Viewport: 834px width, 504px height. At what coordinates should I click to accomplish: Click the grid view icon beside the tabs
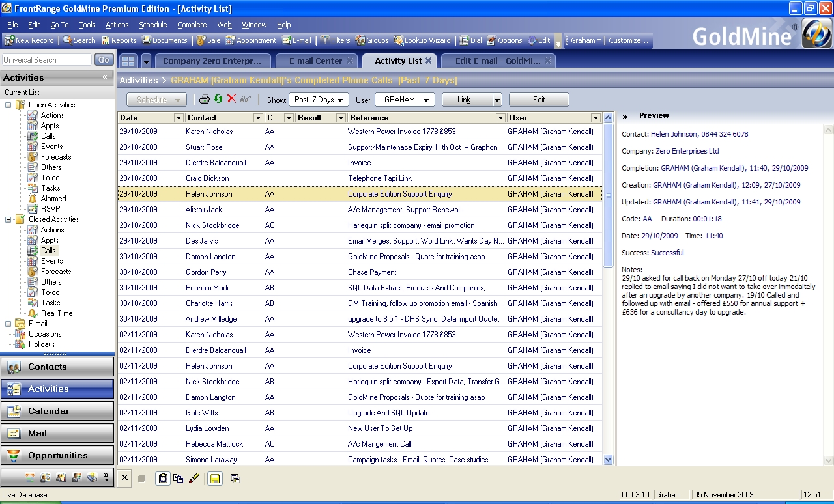tap(128, 61)
